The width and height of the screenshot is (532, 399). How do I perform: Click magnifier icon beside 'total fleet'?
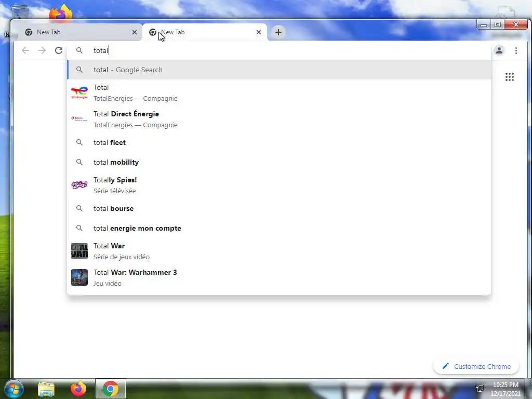point(79,142)
